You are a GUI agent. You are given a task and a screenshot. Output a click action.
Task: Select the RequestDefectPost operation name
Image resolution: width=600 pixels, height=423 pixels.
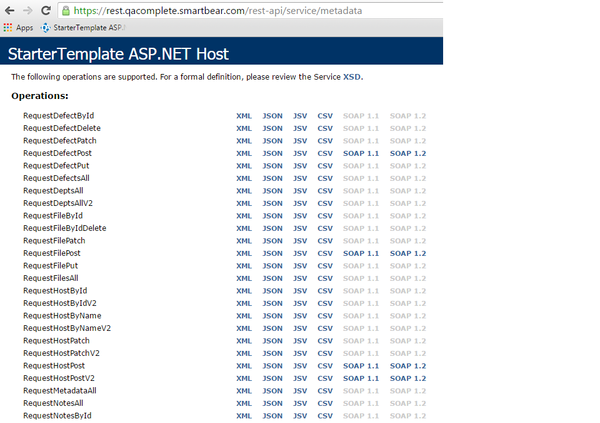tap(57, 153)
